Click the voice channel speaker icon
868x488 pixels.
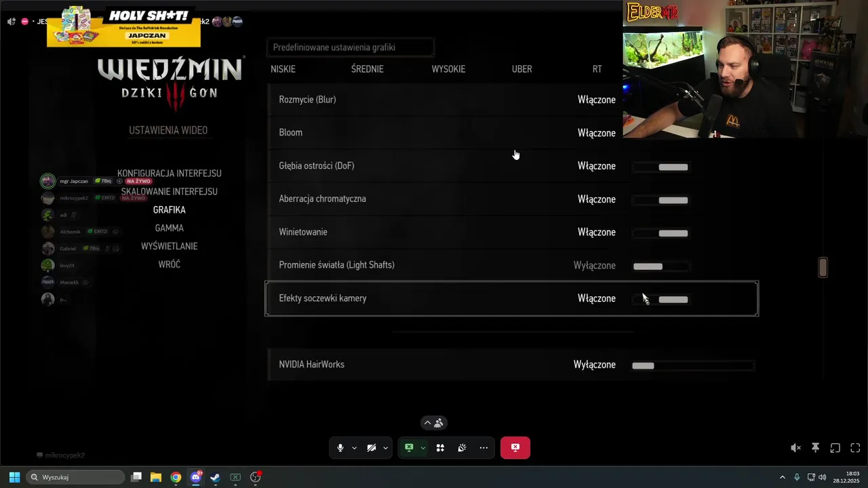click(12, 22)
